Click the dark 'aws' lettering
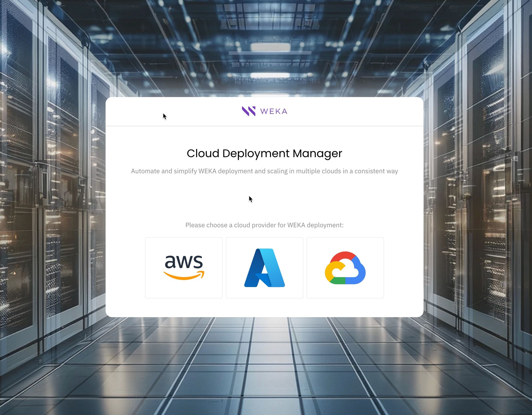Image resolution: width=532 pixels, height=415 pixels. [184, 262]
